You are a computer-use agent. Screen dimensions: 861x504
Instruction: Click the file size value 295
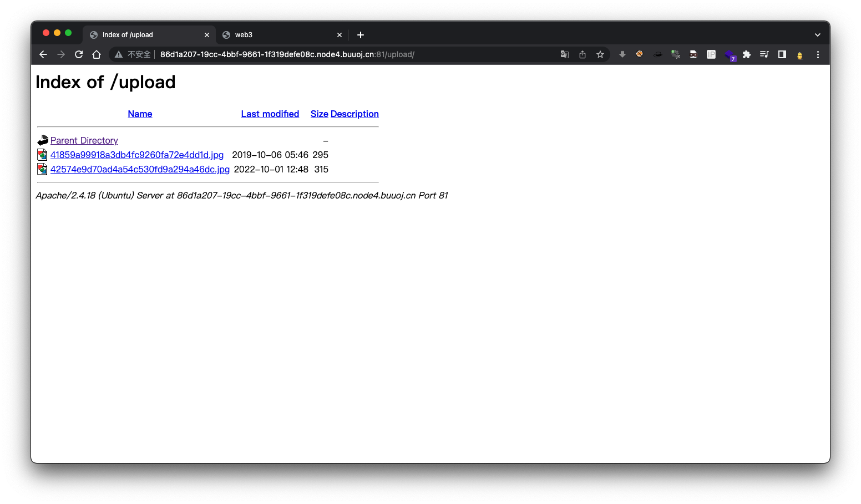point(321,155)
